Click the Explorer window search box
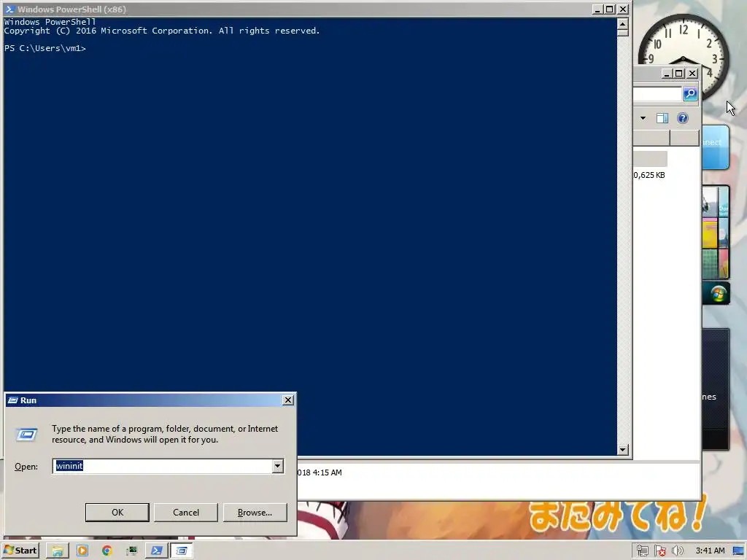747x560 pixels. pos(657,94)
